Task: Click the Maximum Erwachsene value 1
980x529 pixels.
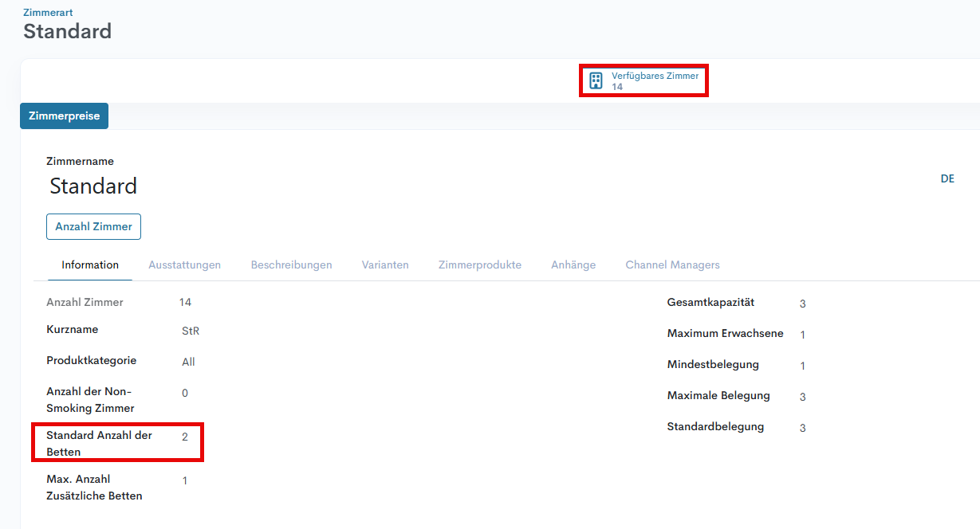Action: click(802, 335)
